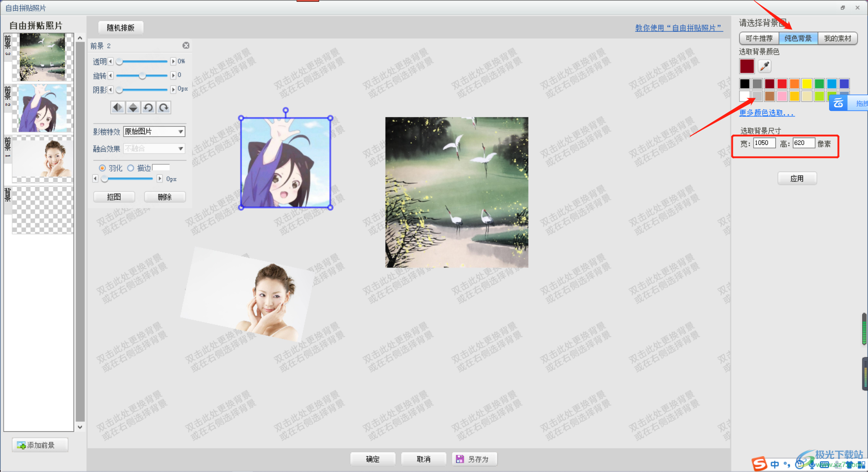This screenshot has height=472, width=868.
Task: Choose the green color swatch
Action: tap(819, 84)
